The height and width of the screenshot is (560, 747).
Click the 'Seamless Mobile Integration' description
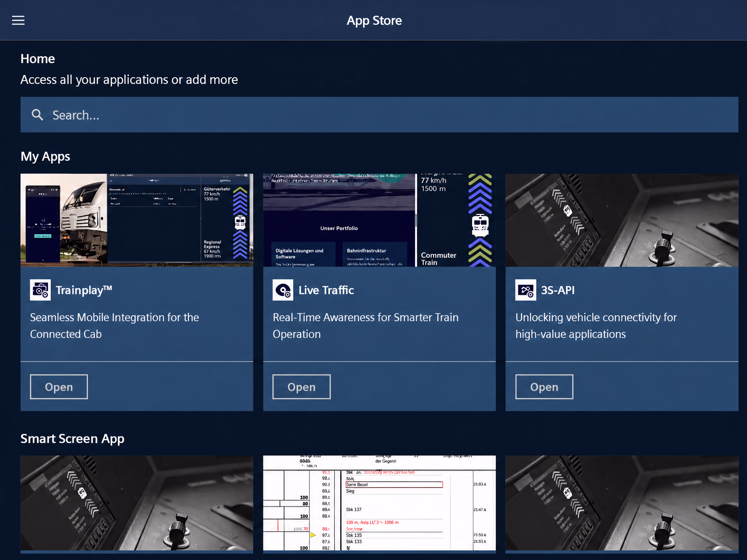coord(114,326)
